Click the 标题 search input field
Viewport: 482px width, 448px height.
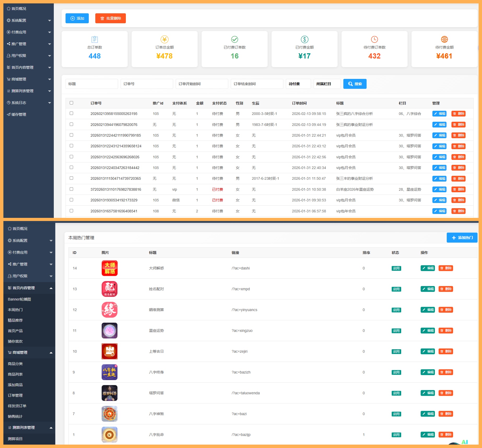(x=92, y=84)
